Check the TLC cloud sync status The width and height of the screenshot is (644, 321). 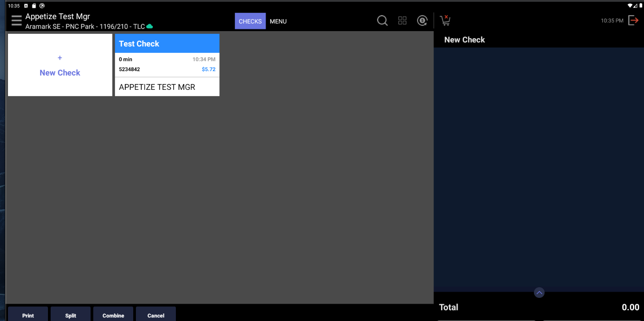[x=148, y=26]
